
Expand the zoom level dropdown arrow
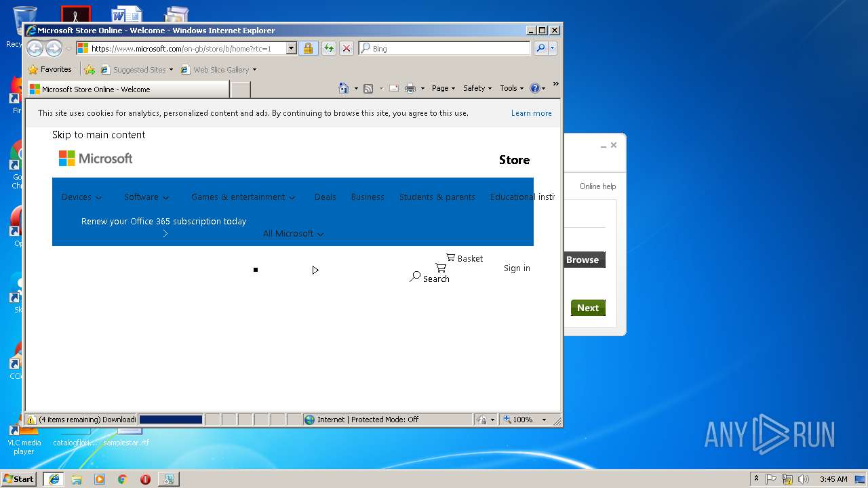pyautogui.click(x=544, y=420)
